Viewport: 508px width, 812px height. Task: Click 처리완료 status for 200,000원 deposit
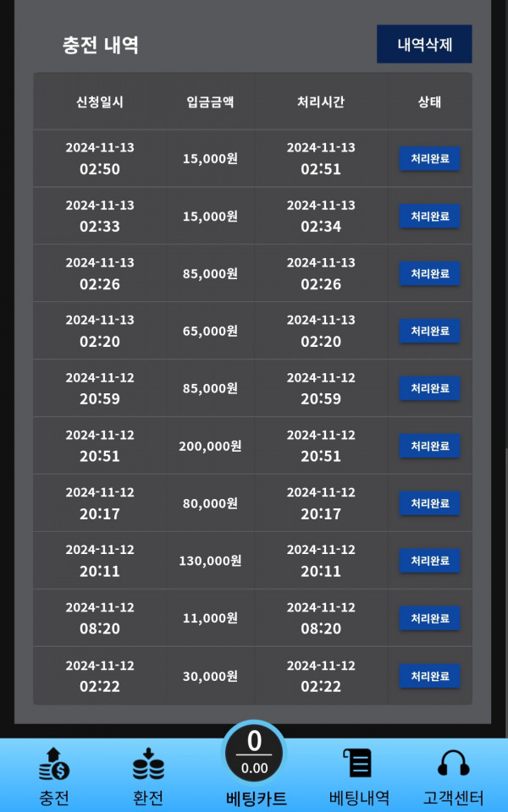coord(429,446)
